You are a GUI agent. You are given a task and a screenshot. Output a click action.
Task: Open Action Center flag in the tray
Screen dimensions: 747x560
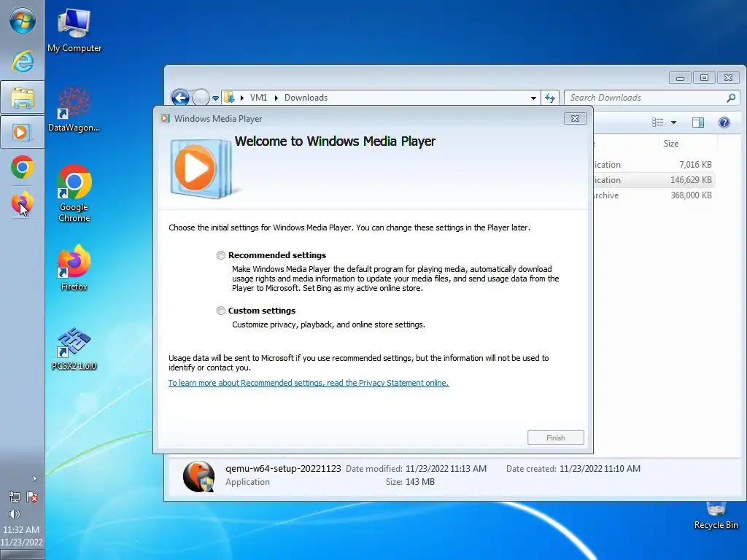(x=32, y=497)
